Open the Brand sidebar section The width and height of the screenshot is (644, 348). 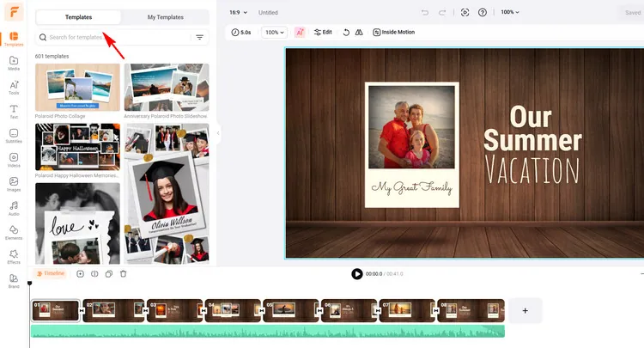14,281
